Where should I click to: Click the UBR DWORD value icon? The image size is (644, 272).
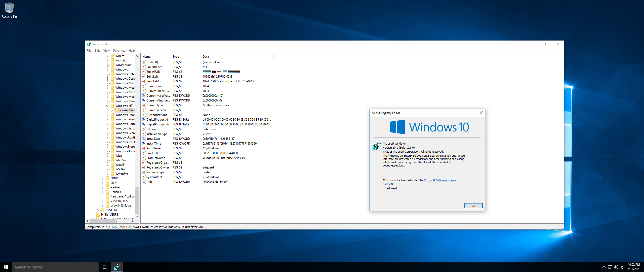tap(144, 182)
